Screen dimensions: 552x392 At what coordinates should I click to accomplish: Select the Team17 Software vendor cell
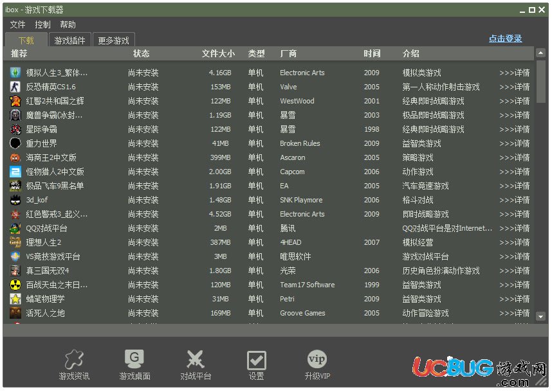(x=308, y=285)
